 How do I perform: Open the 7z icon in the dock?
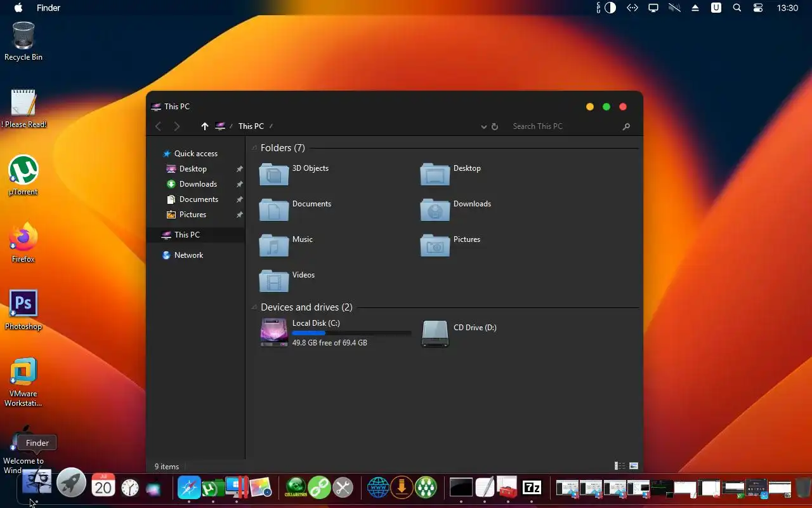[x=532, y=488]
